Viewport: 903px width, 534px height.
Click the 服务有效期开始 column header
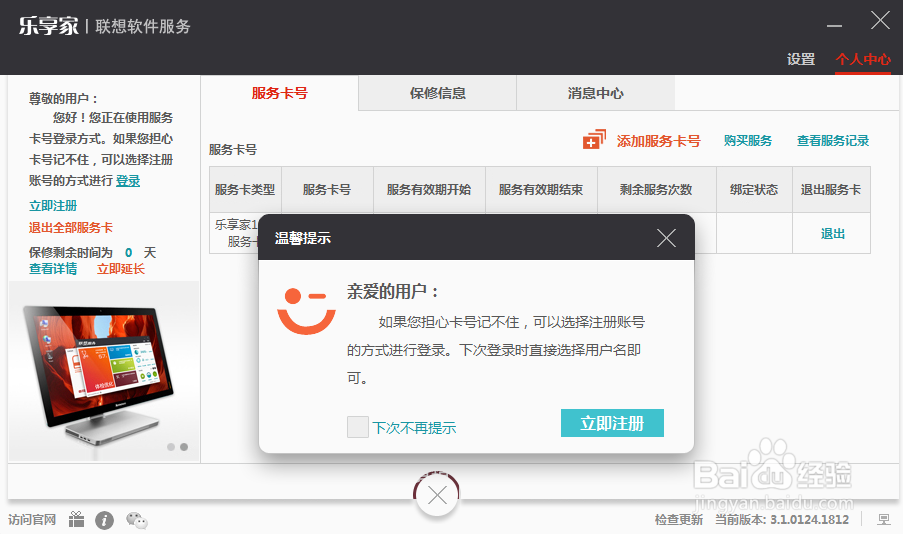[x=429, y=190]
